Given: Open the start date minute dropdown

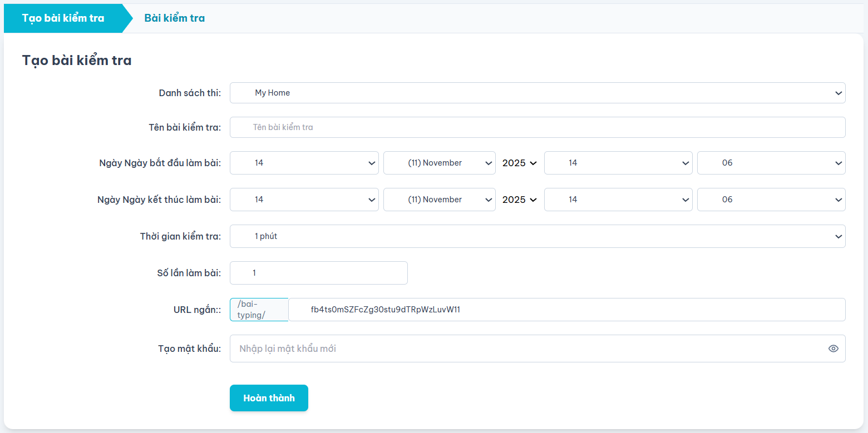Looking at the screenshot, I should pos(771,163).
